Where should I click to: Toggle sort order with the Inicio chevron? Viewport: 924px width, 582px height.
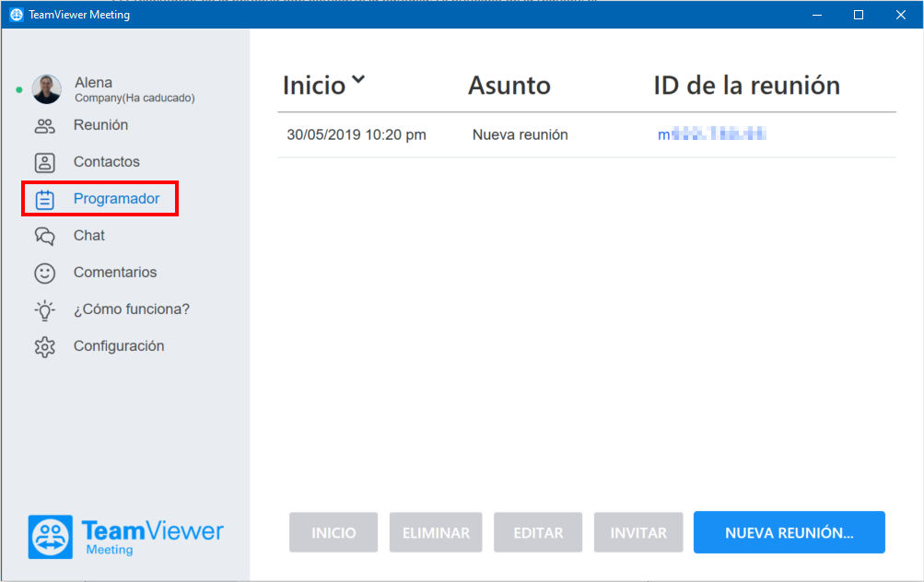358,79
